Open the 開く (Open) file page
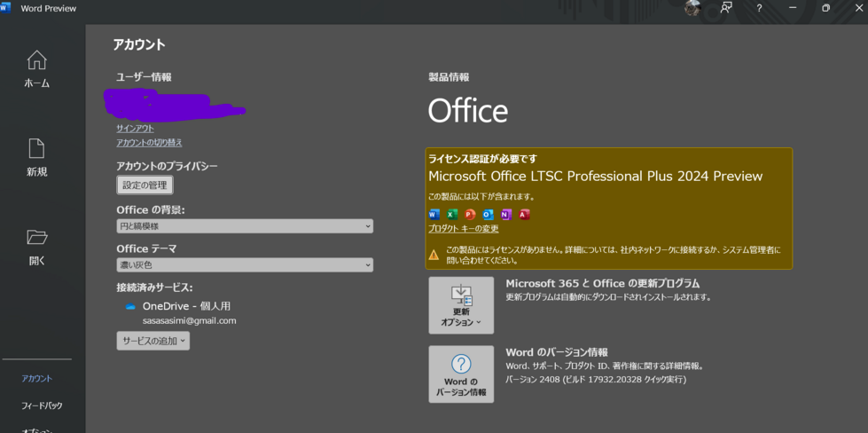The image size is (868, 433). (x=36, y=247)
